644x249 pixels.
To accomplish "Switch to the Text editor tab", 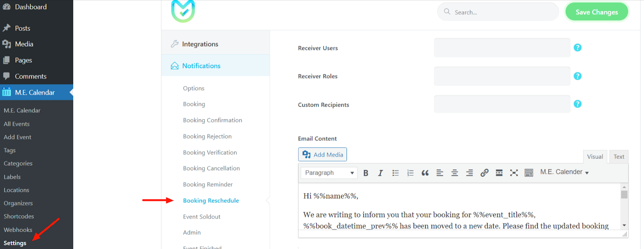I will tap(619, 156).
